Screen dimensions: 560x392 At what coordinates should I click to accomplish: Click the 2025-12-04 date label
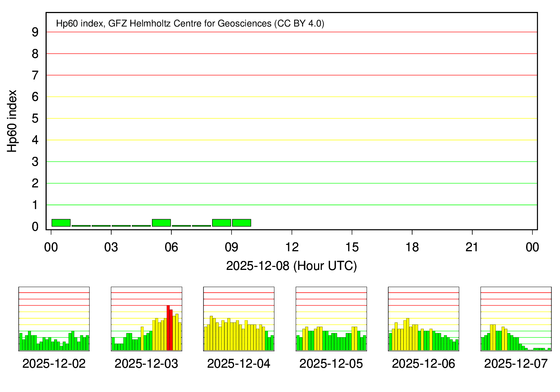239,364
